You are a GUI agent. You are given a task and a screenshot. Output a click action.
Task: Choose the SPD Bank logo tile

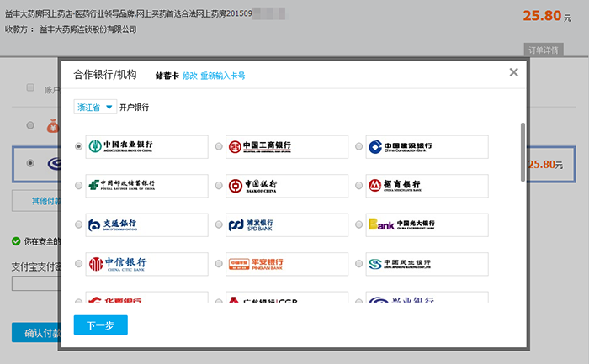[287, 224]
